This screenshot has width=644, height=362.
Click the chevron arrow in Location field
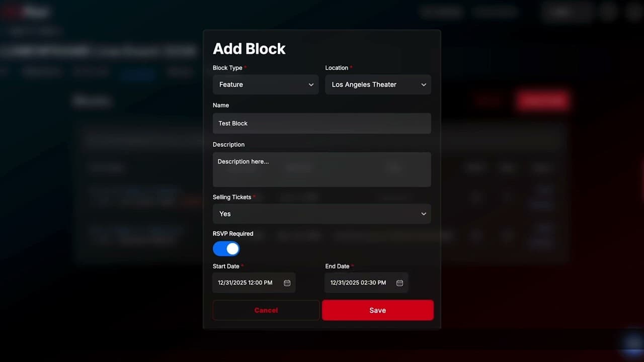[x=424, y=85]
